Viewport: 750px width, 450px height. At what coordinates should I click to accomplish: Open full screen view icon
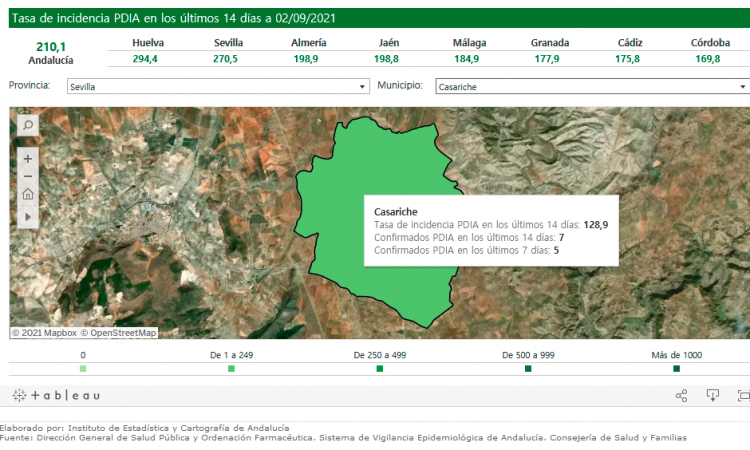pos(743,396)
